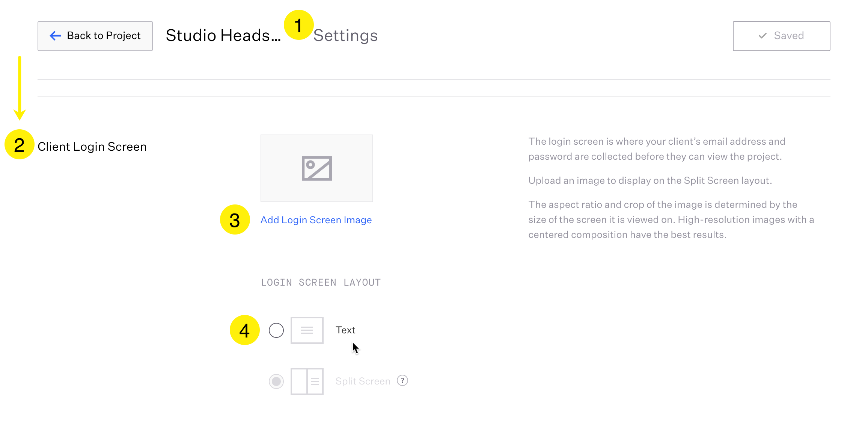Click the yellow number 4 annotation marker
Screen dimensions: 868x448
[245, 330]
